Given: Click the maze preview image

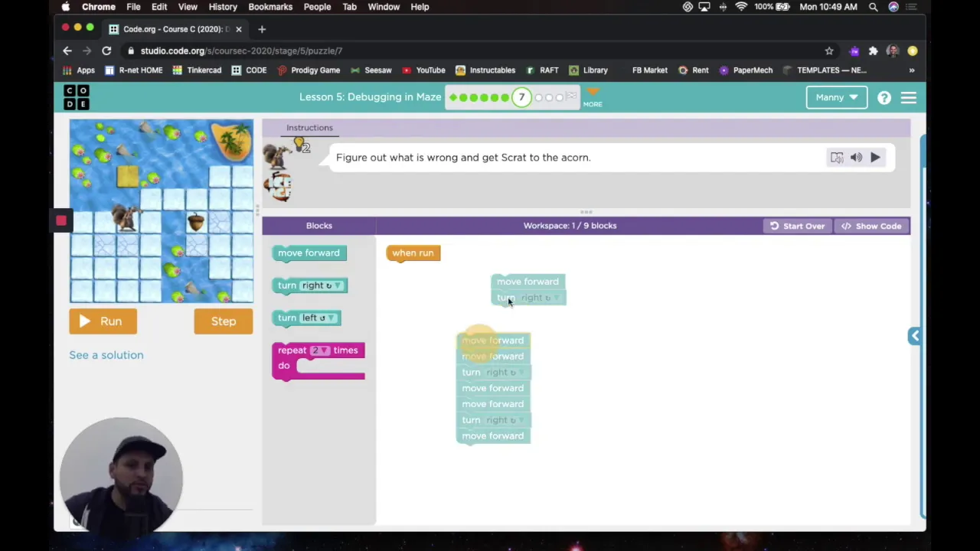Looking at the screenshot, I should click(162, 211).
